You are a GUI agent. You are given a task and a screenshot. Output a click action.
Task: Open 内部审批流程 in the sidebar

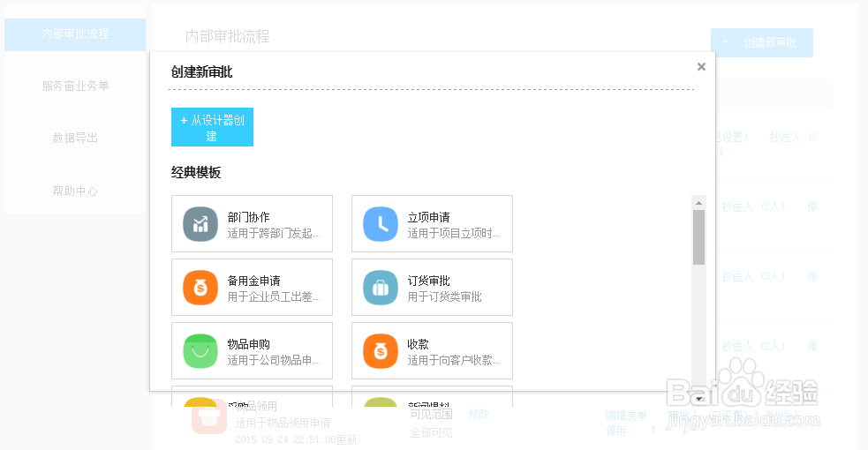pyautogui.click(x=75, y=34)
